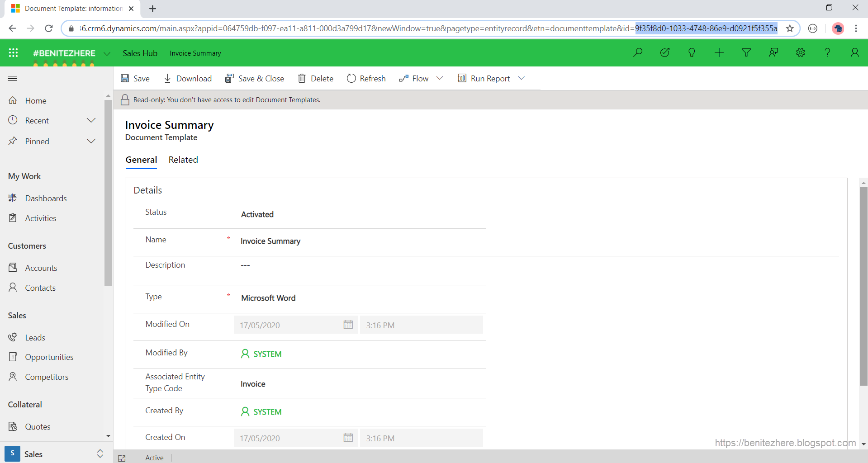
Task: Open the app launcher waffle icon
Action: point(14,53)
